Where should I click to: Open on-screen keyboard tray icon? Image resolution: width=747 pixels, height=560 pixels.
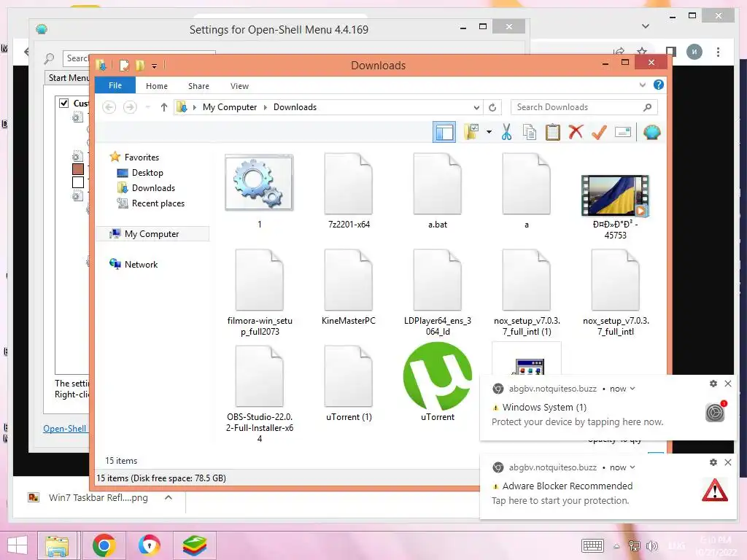tap(592, 545)
